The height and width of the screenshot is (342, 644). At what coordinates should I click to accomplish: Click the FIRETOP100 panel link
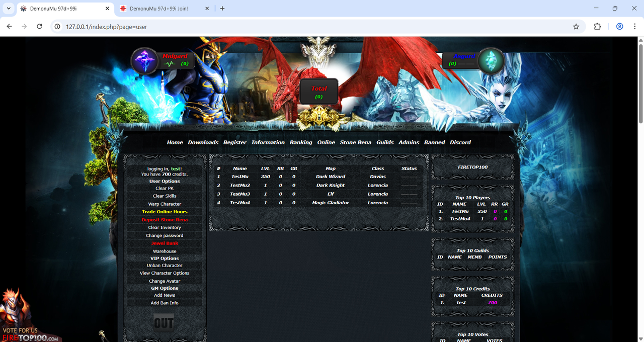coord(472,167)
